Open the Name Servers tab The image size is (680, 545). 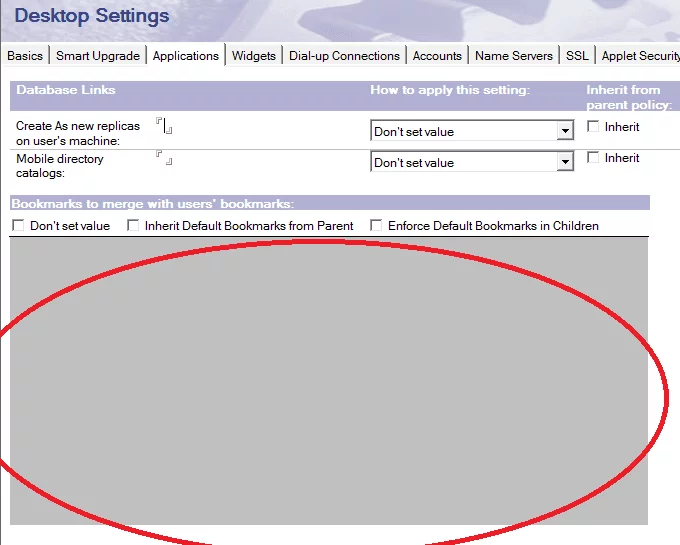click(x=514, y=56)
